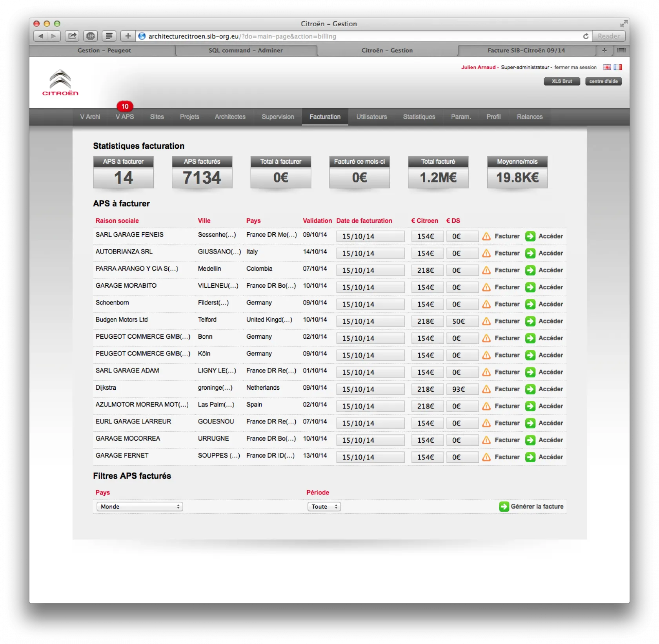Click the Citroën logo
659x644 pixels.
60,83
